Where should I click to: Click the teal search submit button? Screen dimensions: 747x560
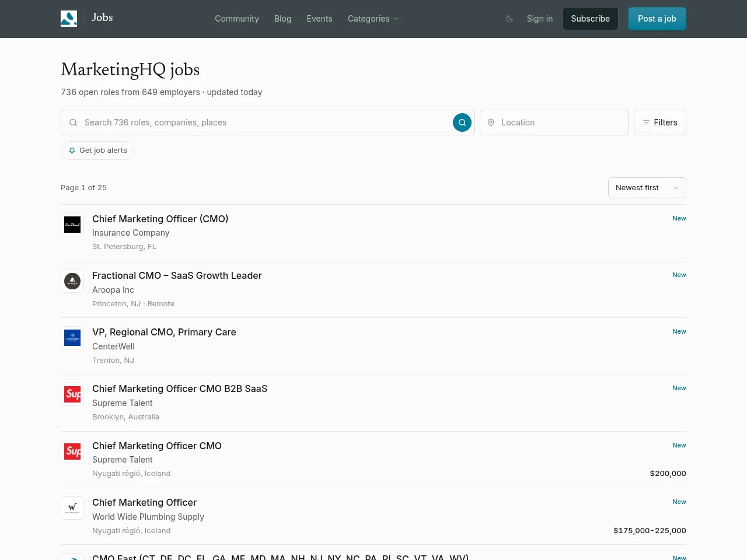[462, 123]
